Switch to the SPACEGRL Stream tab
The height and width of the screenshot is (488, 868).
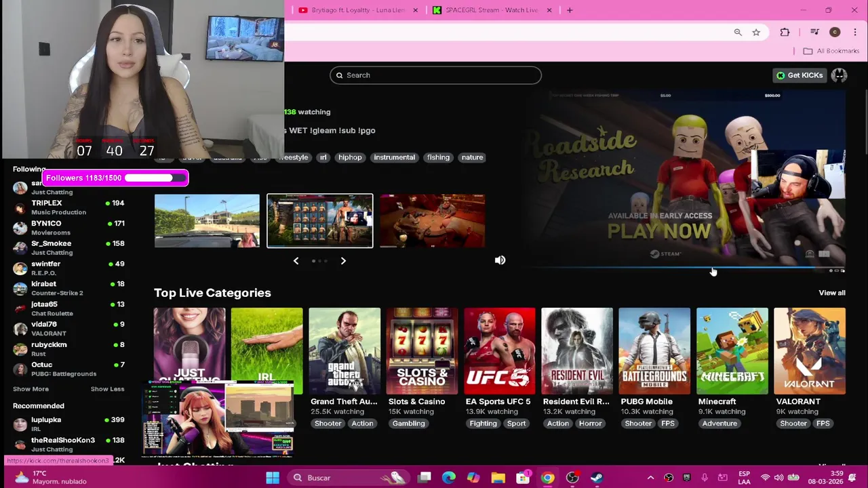click(493, 10)
